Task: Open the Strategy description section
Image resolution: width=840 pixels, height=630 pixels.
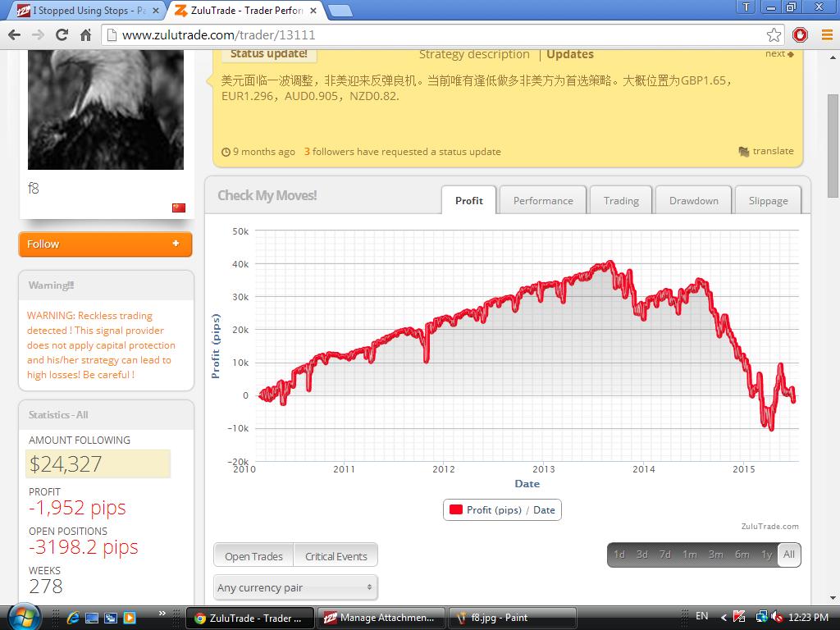Action: pos(474,54)
